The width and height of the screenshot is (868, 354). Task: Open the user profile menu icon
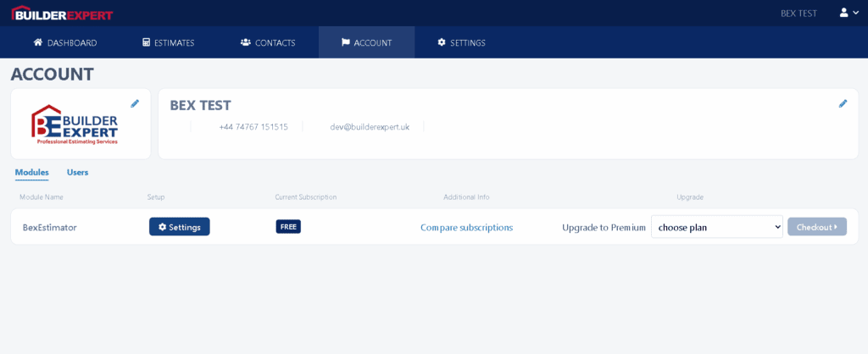click(x=843, y=13)
